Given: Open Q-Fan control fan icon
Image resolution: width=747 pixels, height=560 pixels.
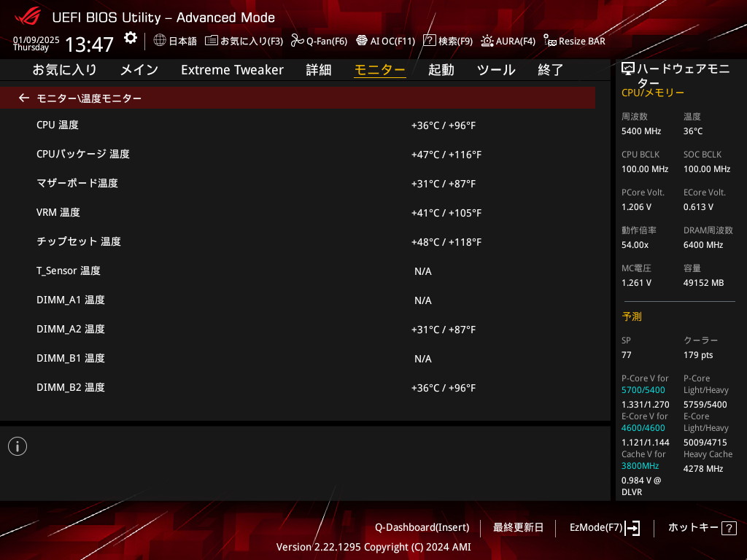Looking at the screenshot, I should click(x=297, y=41).
